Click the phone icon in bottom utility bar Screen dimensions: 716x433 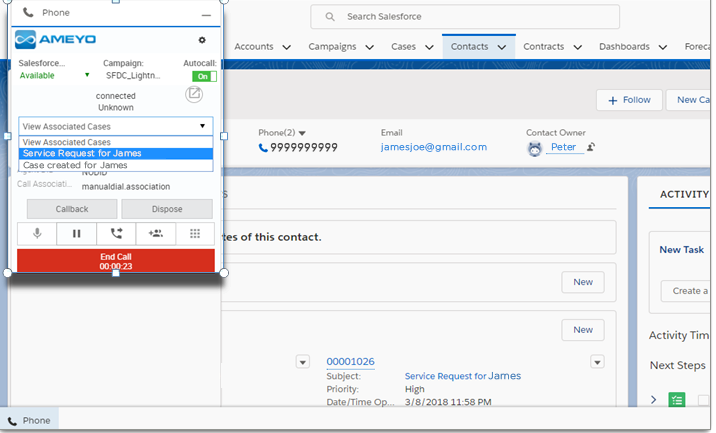coord(12,421)
